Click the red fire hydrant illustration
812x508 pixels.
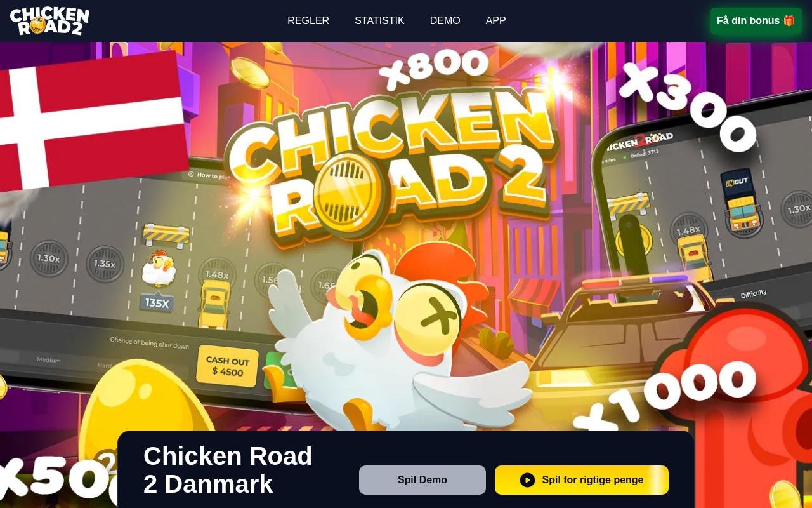coord(736,406)
